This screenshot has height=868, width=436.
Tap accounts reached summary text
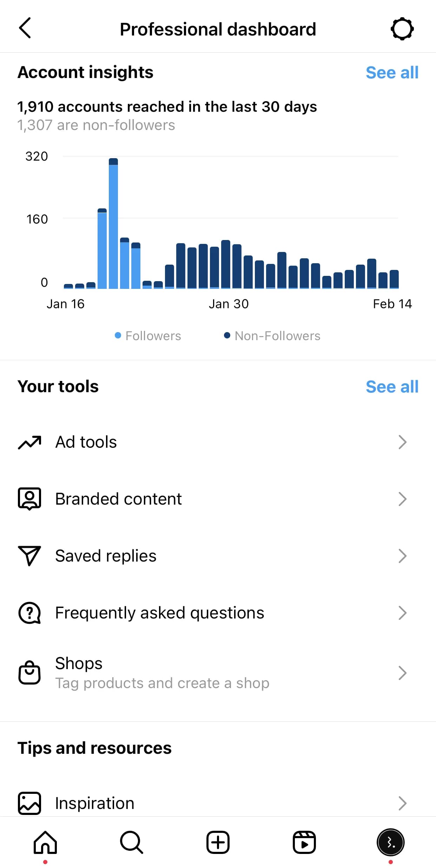(167, 107)
